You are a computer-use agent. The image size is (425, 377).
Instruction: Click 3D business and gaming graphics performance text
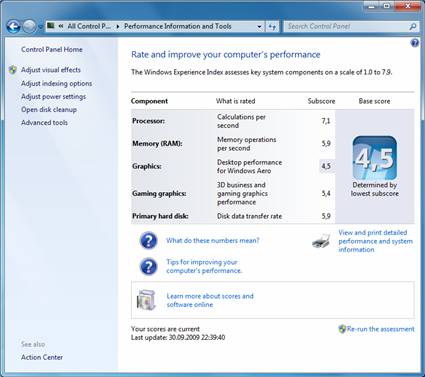click(x=242, y=193)
